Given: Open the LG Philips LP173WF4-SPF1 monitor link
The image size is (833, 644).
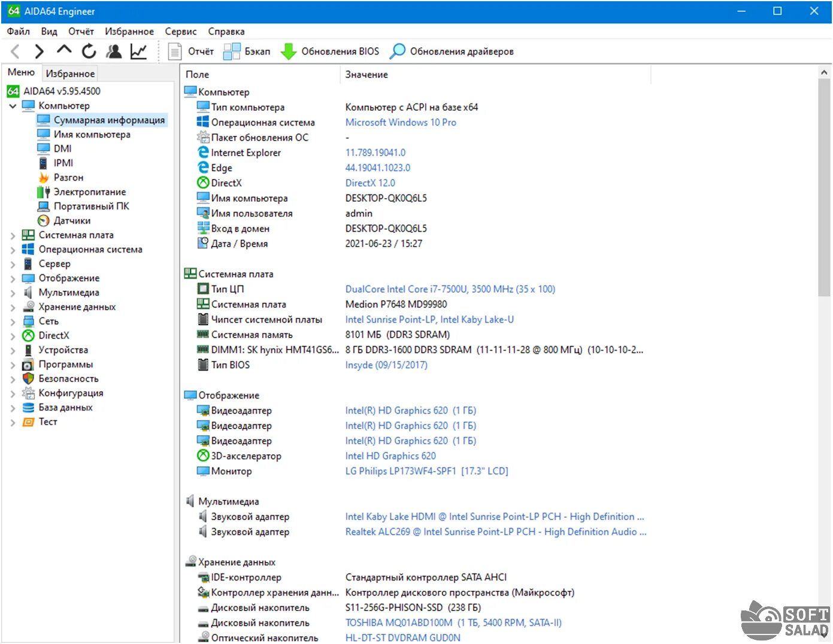Looking at the screenshot, I should click(426, 471).
